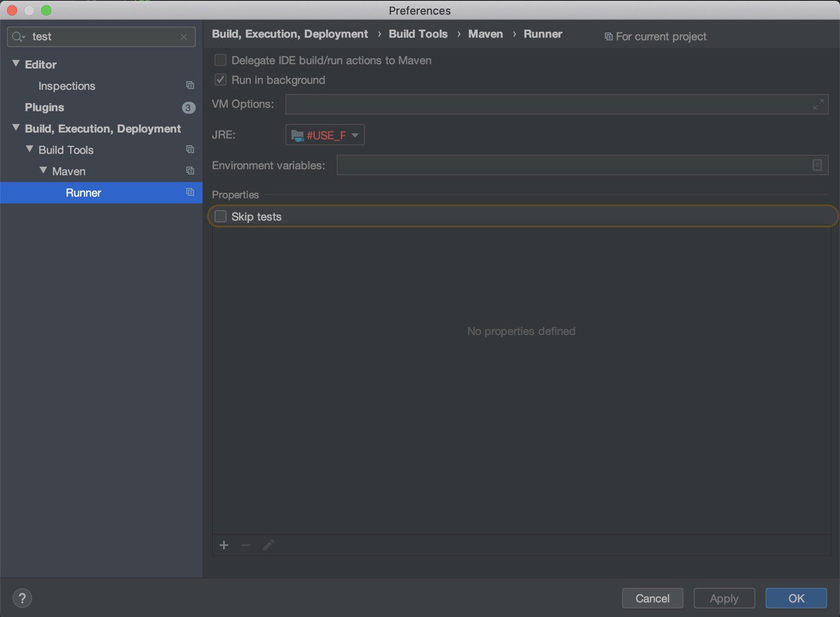Click the OK button

pyautogui.click(x=797, y=598)
